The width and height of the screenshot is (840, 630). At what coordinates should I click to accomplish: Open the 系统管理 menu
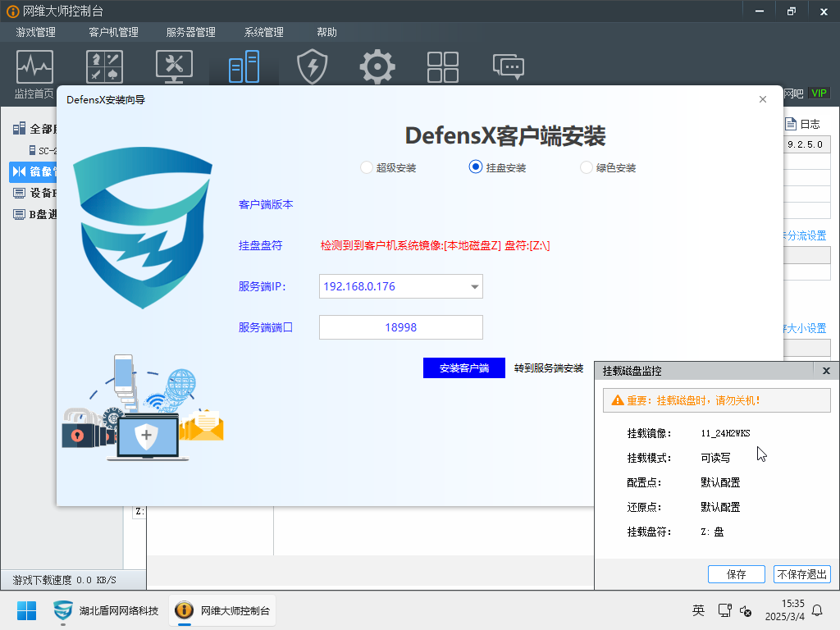click(263, 32)
